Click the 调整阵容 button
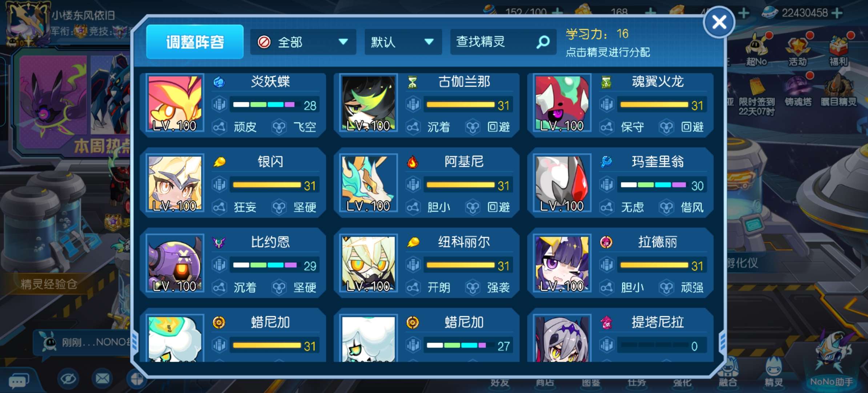 pyautogui.click(x=195, y=42)
